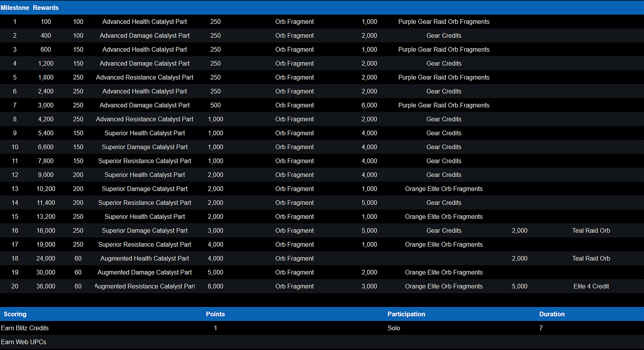This screenshot has height=350, width=644.
Task: Click the 6,600 points threshold
Action: click(x=46, y=147)
